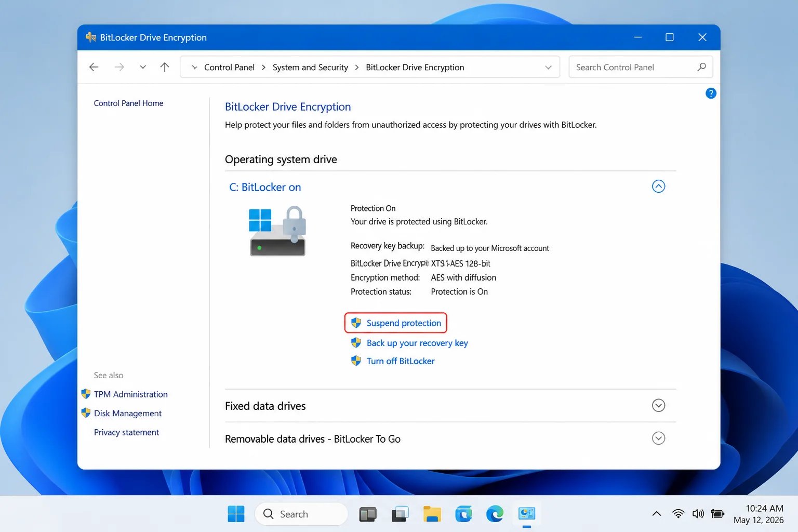The image size is (798, 532).
Task: Select 'Backed up to your Microsoft account' text
Action: pyautogui.click(x=490, y=248)
